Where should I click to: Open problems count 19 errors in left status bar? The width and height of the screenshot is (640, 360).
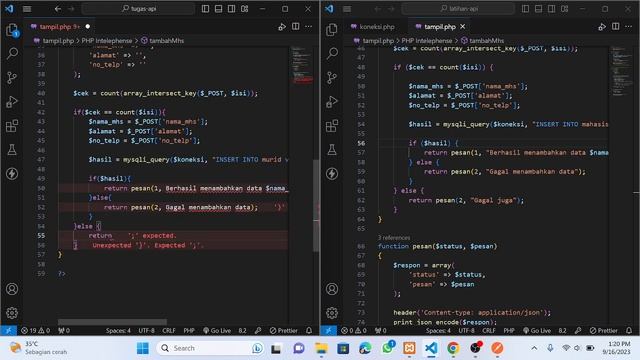coord(35,331)
